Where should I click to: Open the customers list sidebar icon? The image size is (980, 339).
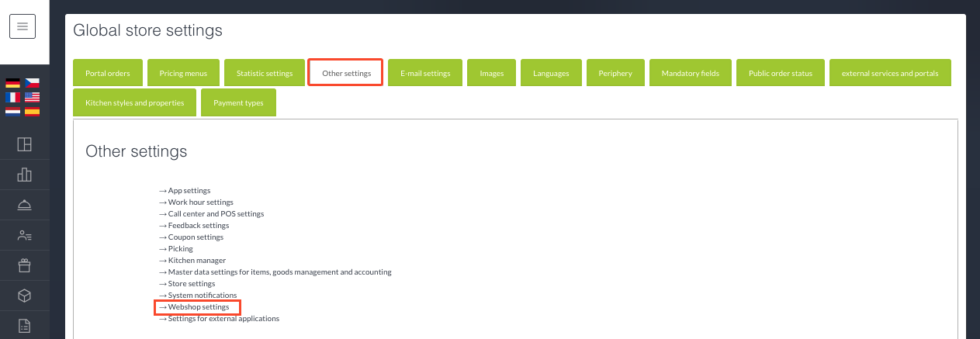click(24, 235)
